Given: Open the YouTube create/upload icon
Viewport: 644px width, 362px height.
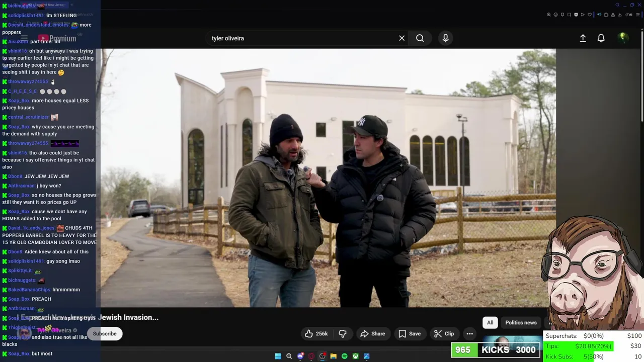Looking at the screenshot, I should tap(583, 38).
